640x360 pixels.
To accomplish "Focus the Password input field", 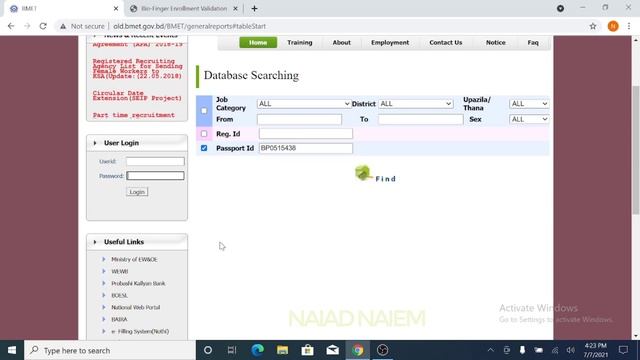I will click(155, 176).
